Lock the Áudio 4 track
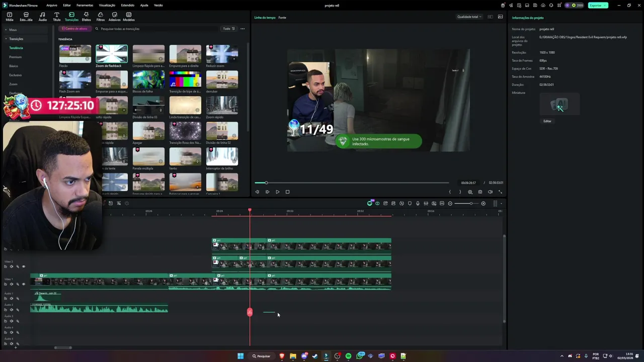This screenshot has height=362, width=644. point(6,332)
